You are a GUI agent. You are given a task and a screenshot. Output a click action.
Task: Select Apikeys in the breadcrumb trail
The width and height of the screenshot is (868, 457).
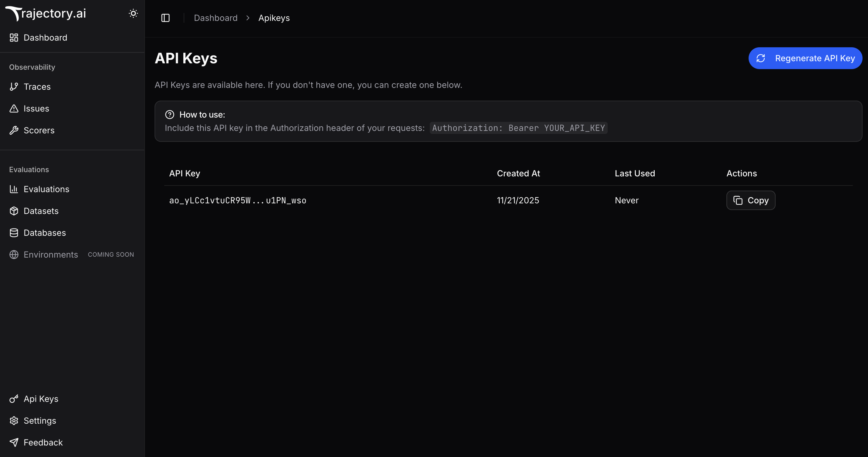[x=274, y=18]
